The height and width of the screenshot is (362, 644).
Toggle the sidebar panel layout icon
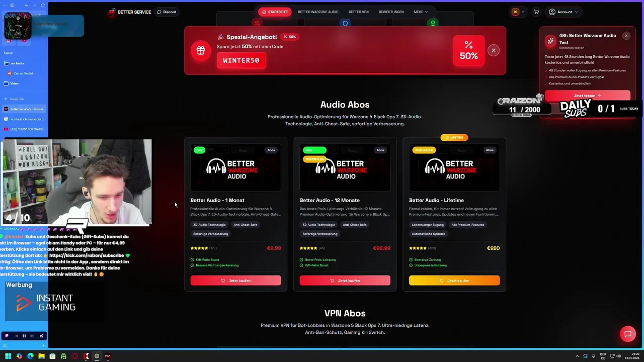pyautogui.click(x=13, y=5)
